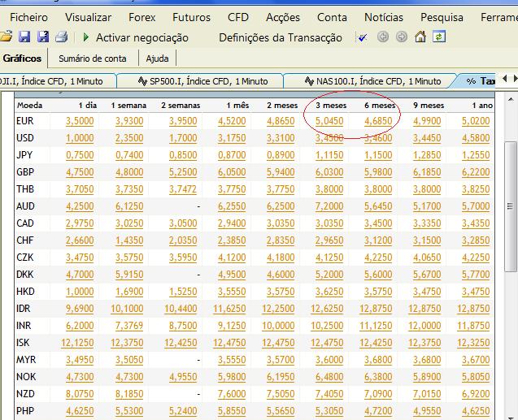Viewport: 518px width, 420px height.
Task: Select the NZD currency row label
Action: click(25, 394)
